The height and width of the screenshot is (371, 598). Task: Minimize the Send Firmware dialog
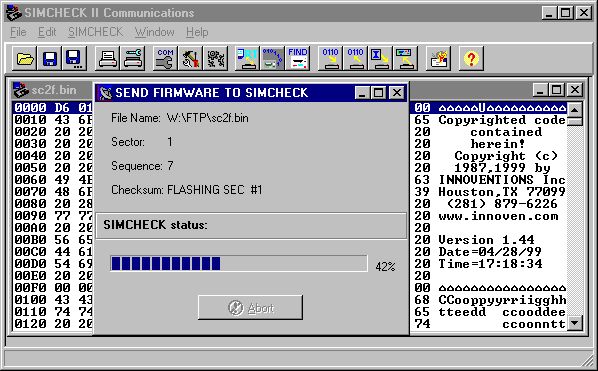pos(362,93)
